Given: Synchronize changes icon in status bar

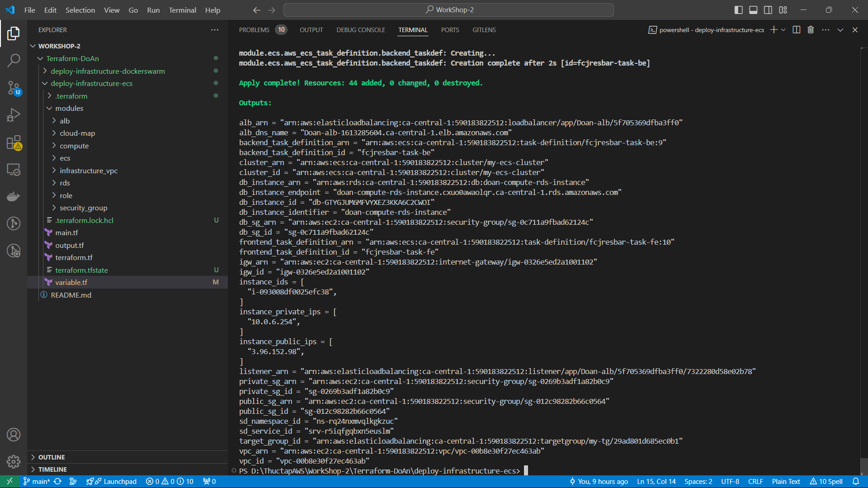Looking at the screenshot, I should [x=57, y=482].
